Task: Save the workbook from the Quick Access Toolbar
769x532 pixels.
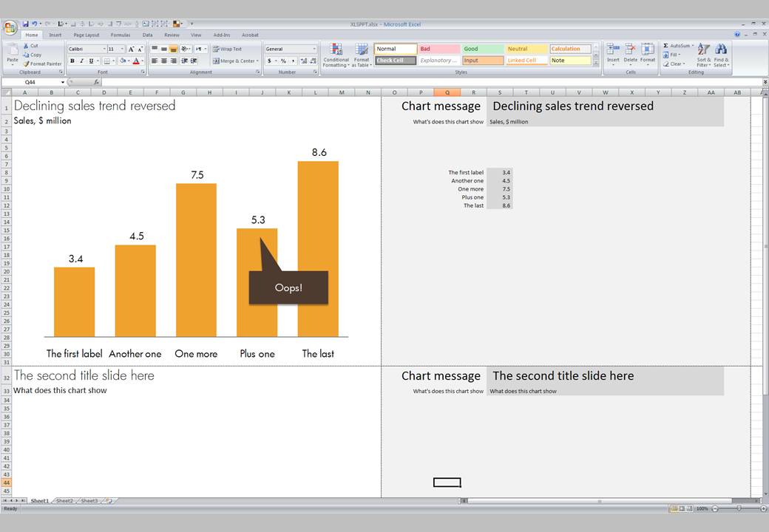Action: point(25,24)
